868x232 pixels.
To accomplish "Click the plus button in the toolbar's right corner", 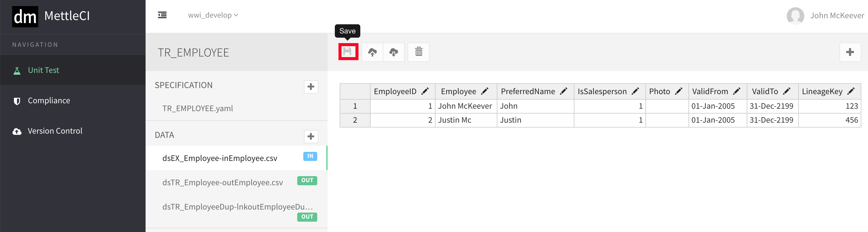I will tap(849, 52).
